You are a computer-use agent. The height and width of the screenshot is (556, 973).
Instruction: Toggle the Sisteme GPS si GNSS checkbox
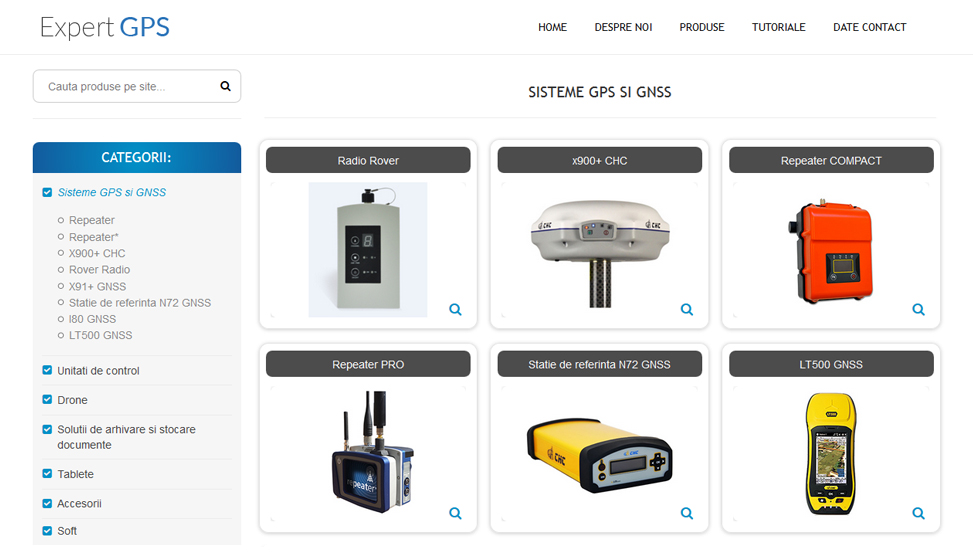coord(47,192)
